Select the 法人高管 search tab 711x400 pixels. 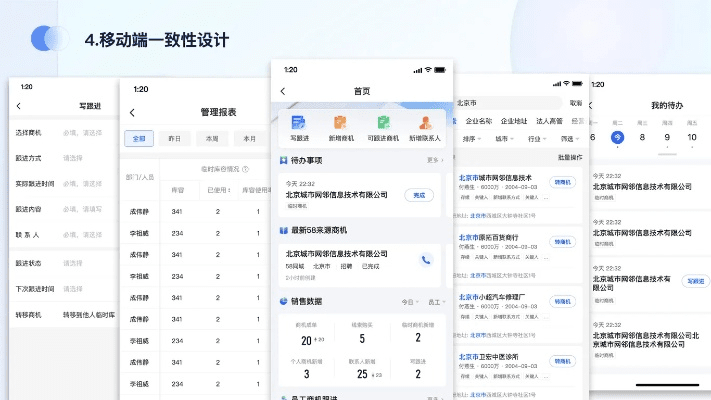pyautogui.click(x=549, y=121)
